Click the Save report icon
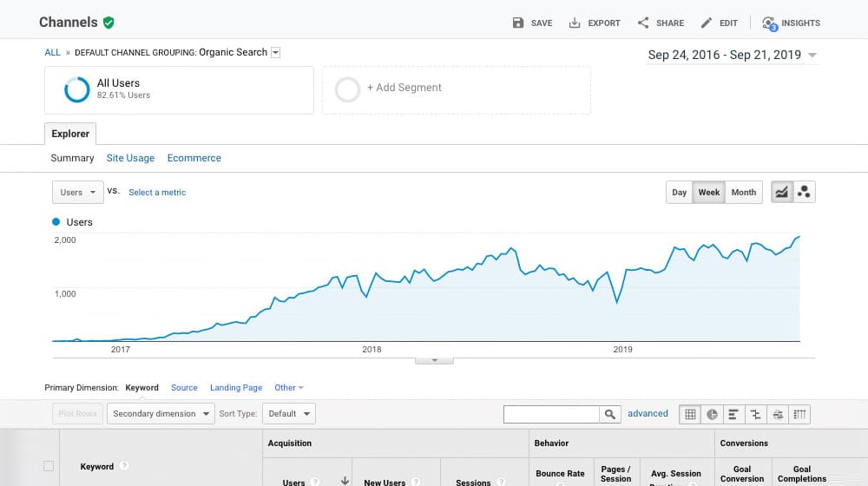 [518, 23]
